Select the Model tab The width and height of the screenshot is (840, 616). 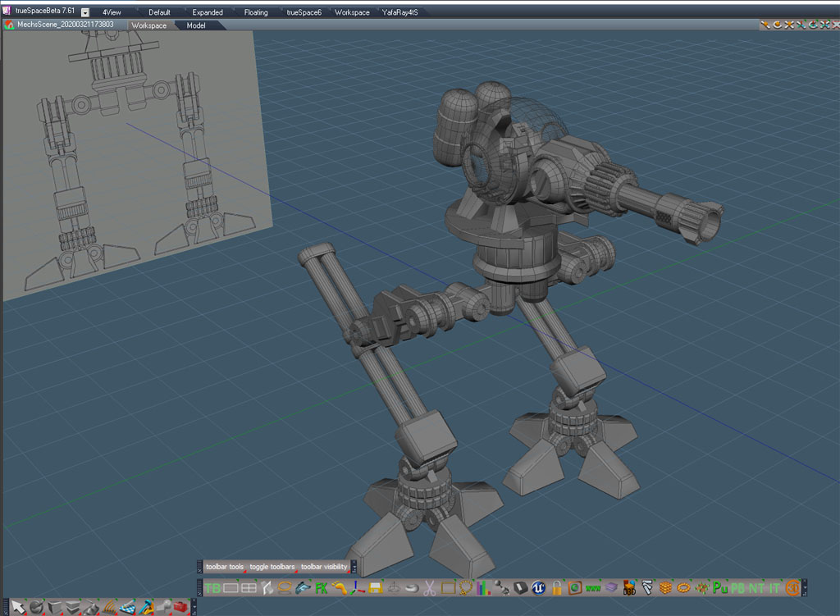[x=196, y=25]
